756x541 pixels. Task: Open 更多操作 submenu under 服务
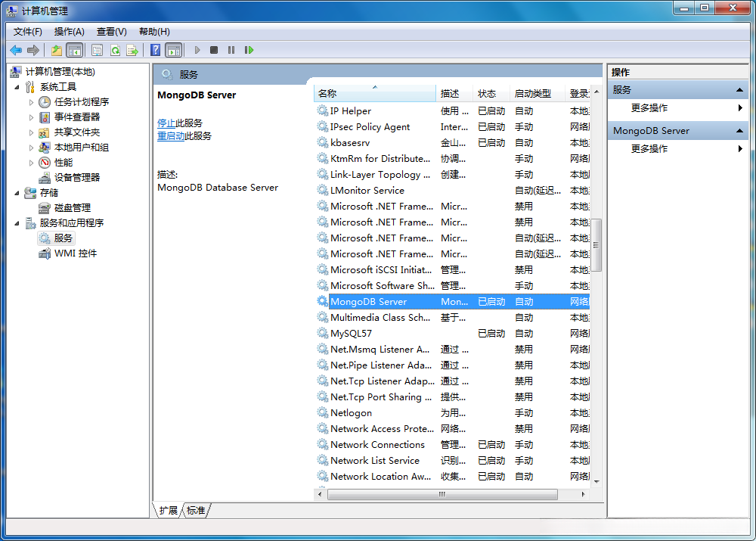[677, 107]
